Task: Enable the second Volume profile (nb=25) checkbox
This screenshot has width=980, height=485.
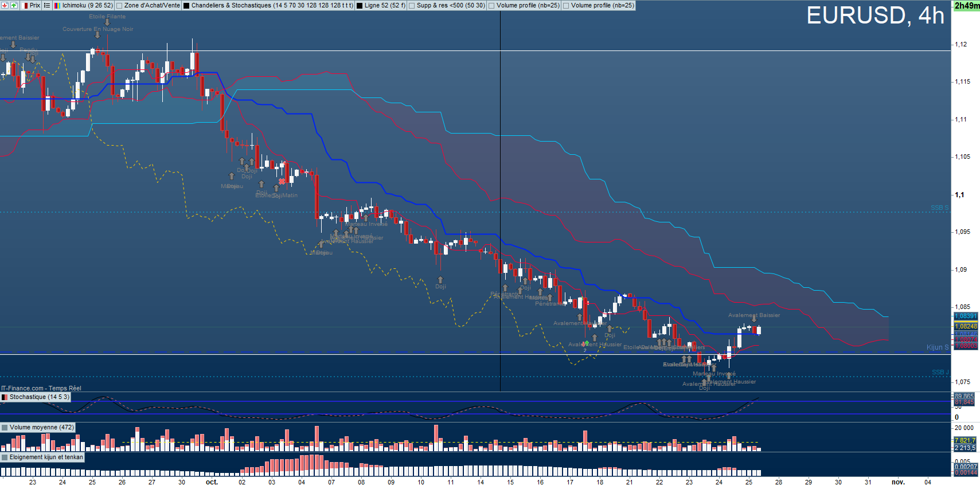Action: [566, 6]
